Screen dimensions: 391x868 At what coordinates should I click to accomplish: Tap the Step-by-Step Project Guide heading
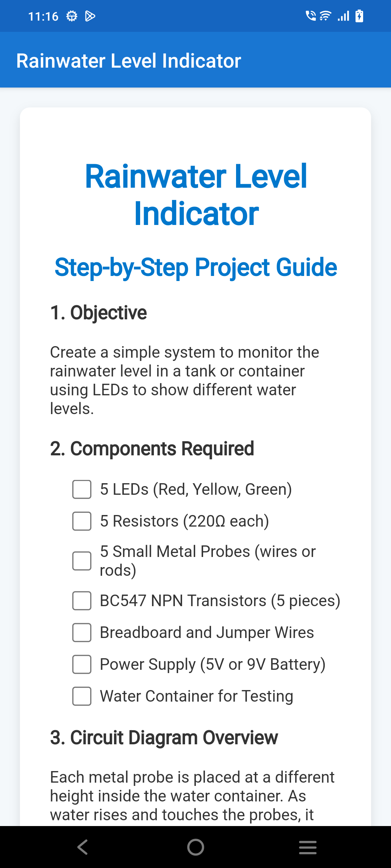[195, 267]
